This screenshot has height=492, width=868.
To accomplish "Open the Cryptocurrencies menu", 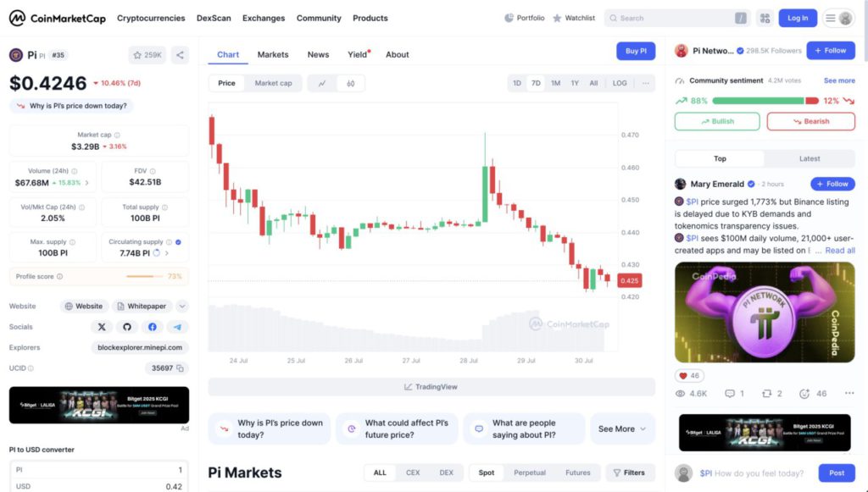I will (151, 19).
